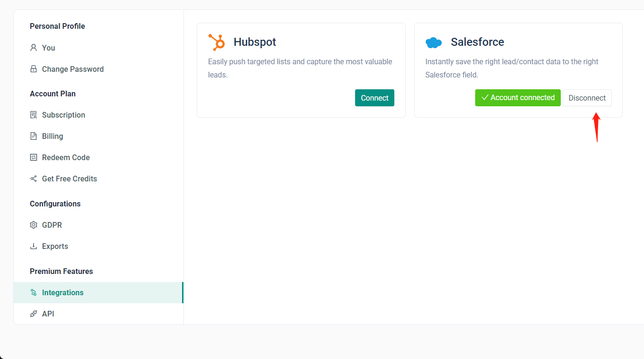Click the GDPR gear icon
Viewport: 644px width, 359px height.
34,225
